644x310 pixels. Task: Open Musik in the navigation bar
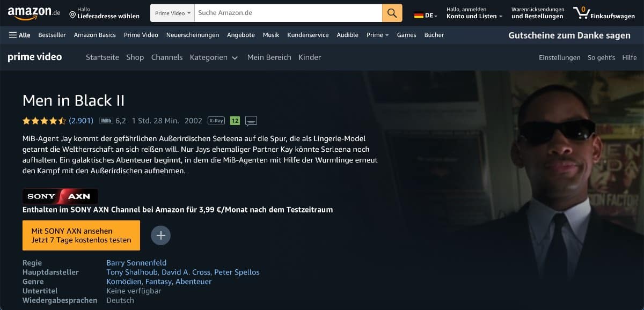pyautogui.click(x=271, y=35)
